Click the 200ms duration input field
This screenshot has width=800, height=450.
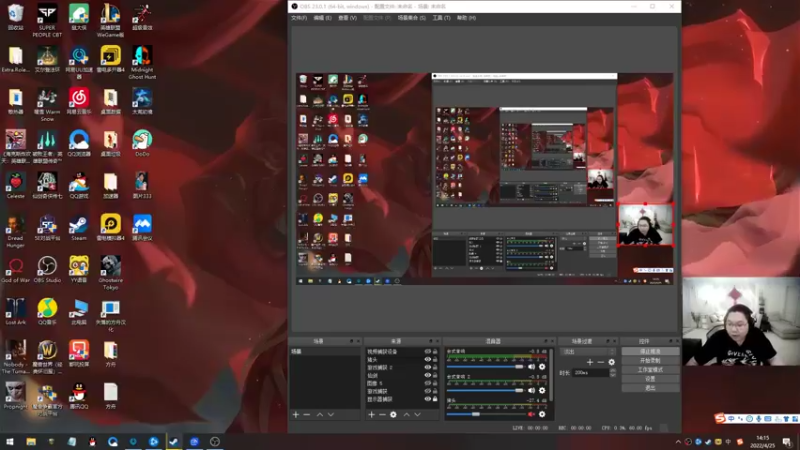coord(591,373)
